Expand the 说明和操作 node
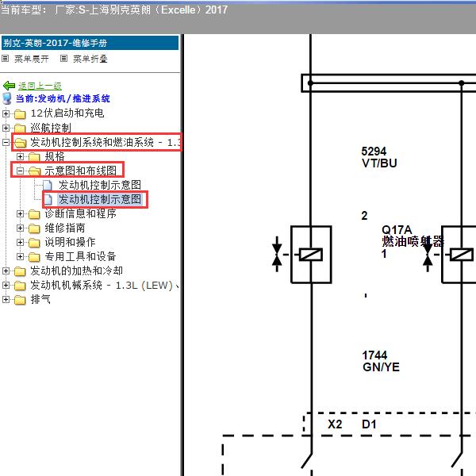 pyautogui.click(x=20, y=242)
